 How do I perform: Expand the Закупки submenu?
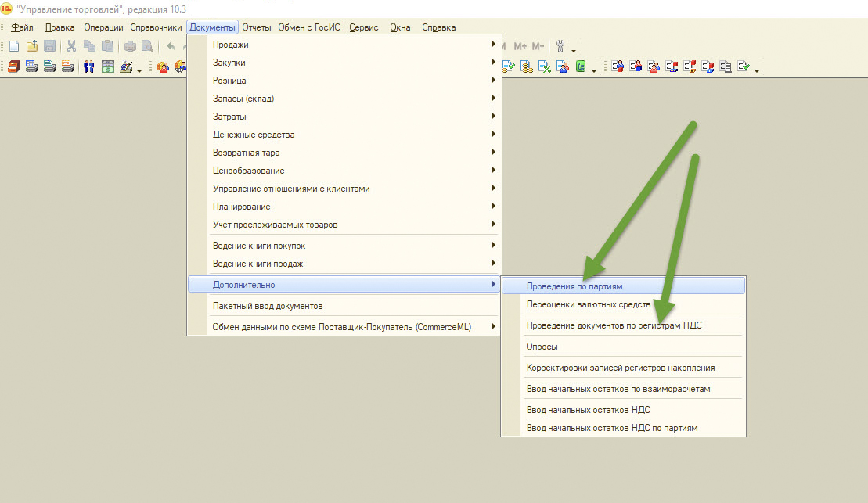pos(344,63)
